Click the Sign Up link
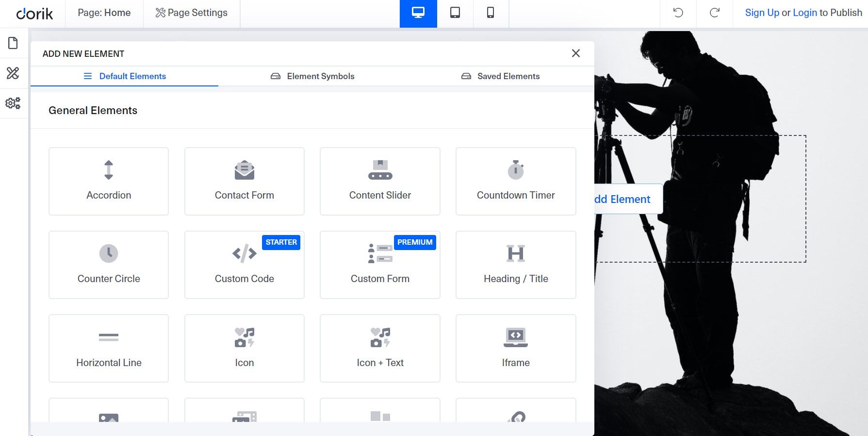This screenshot has height=436, width=868. click(762, 13)
